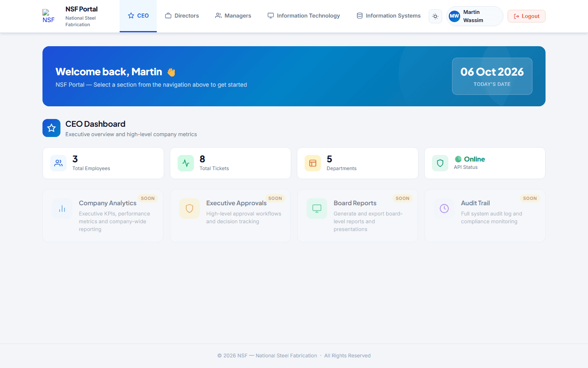Image resolution: width=588 pixels, height=368 pixels.
Task: Click the Welcome back, Martin heading
Action: coord(109,72)
